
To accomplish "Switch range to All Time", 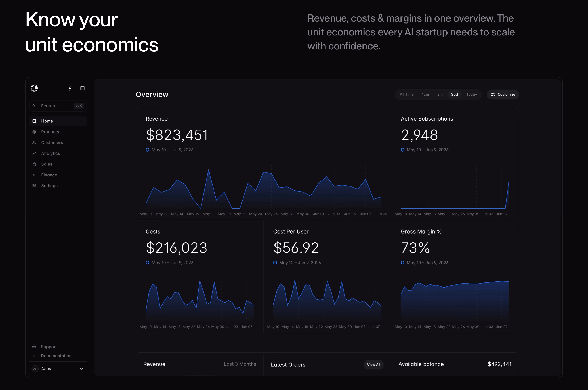I will [x=407, y=94].
